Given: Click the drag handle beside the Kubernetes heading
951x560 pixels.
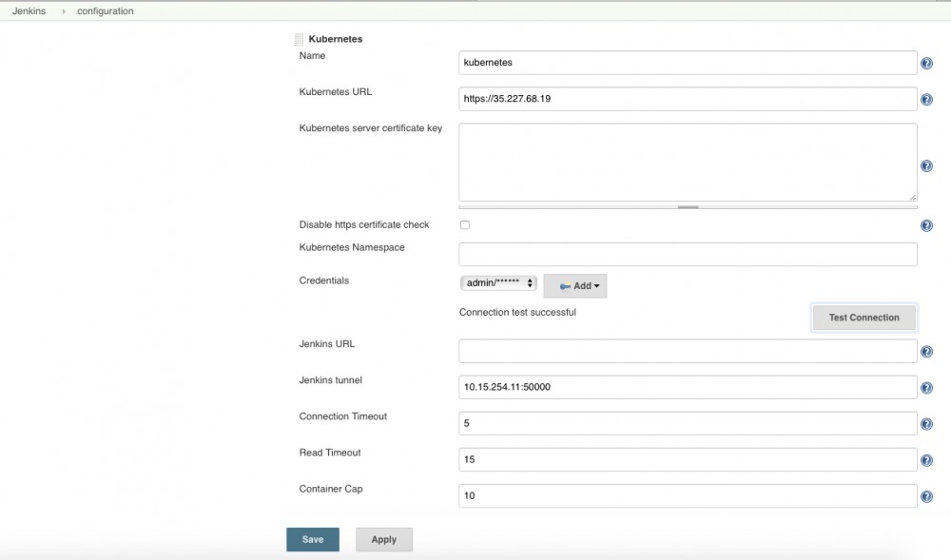Looking at the screenshot, I should tap(299, 38).
